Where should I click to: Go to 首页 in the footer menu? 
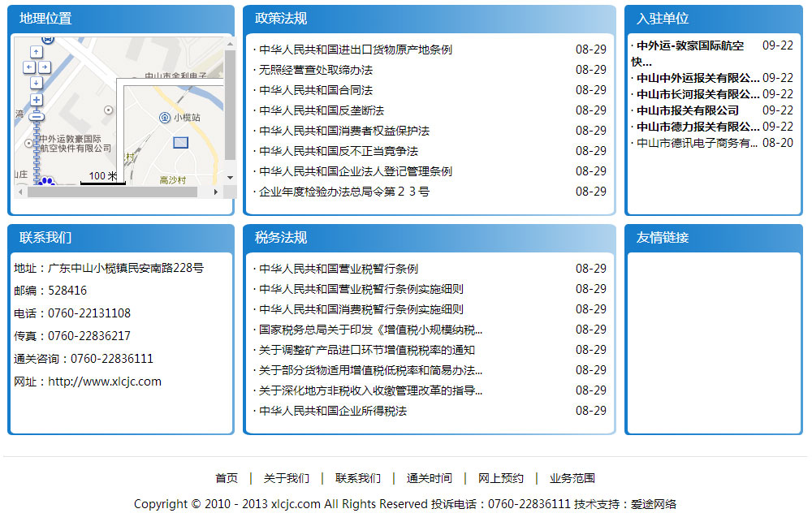227,478
